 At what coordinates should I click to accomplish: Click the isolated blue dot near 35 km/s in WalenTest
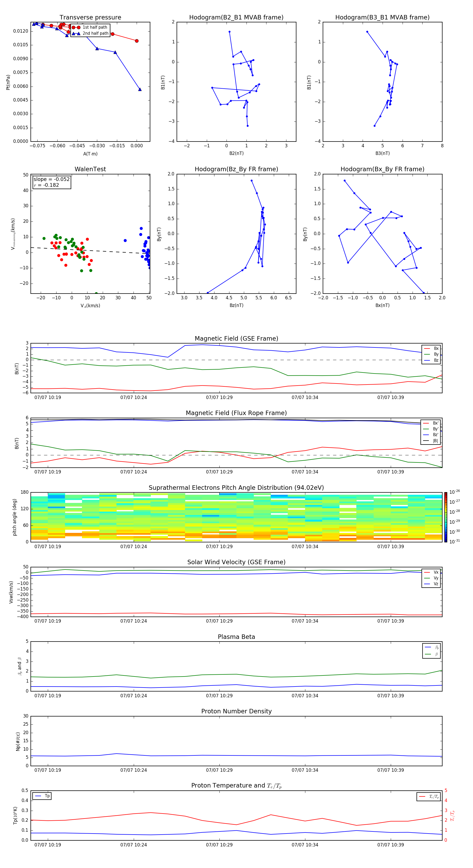125,241
